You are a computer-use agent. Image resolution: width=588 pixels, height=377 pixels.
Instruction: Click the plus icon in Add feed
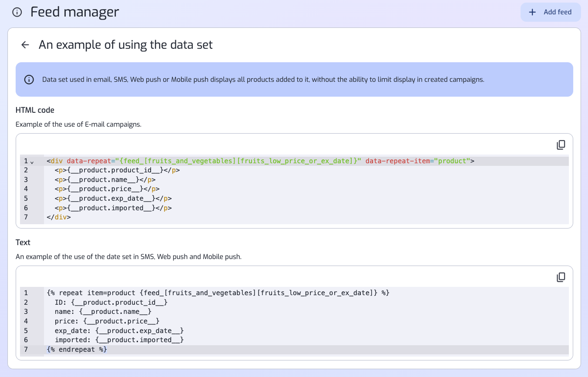532,12
